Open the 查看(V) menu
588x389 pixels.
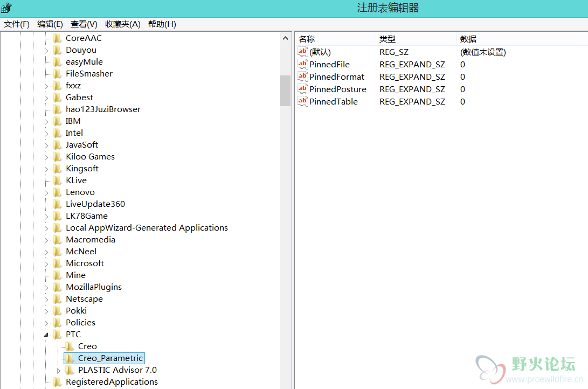tap(84, 24)
